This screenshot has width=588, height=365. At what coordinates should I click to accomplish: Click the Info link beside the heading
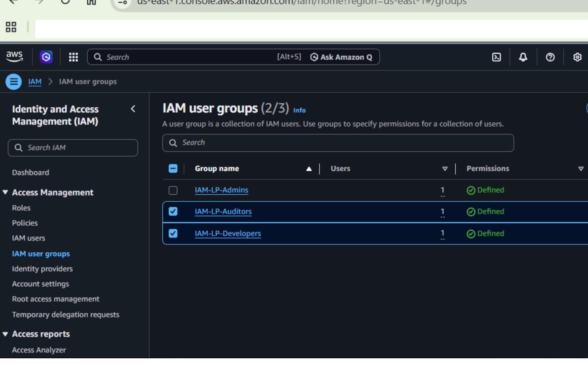pyautogui.click(x=299, y=110)
